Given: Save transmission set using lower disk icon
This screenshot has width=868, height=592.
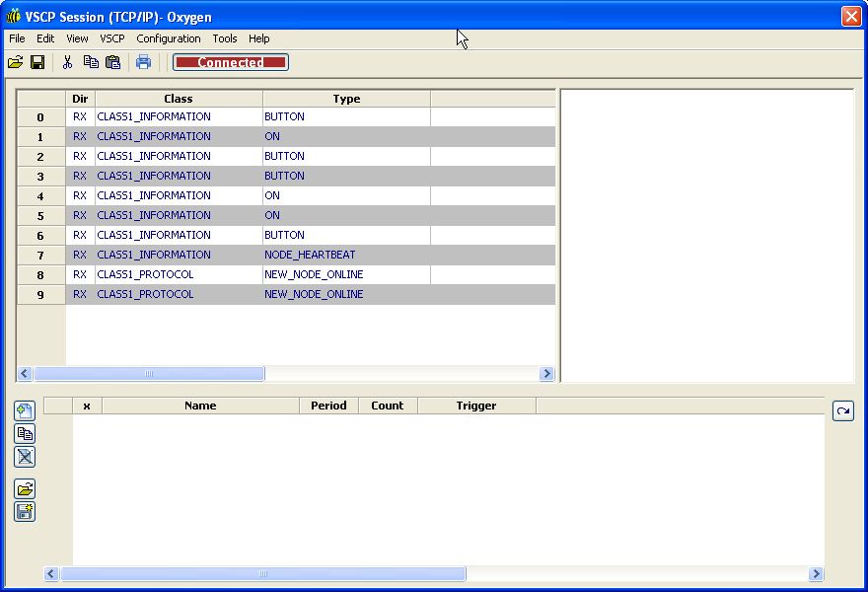Looking at the screenshot, I should (x=25, y=511).
